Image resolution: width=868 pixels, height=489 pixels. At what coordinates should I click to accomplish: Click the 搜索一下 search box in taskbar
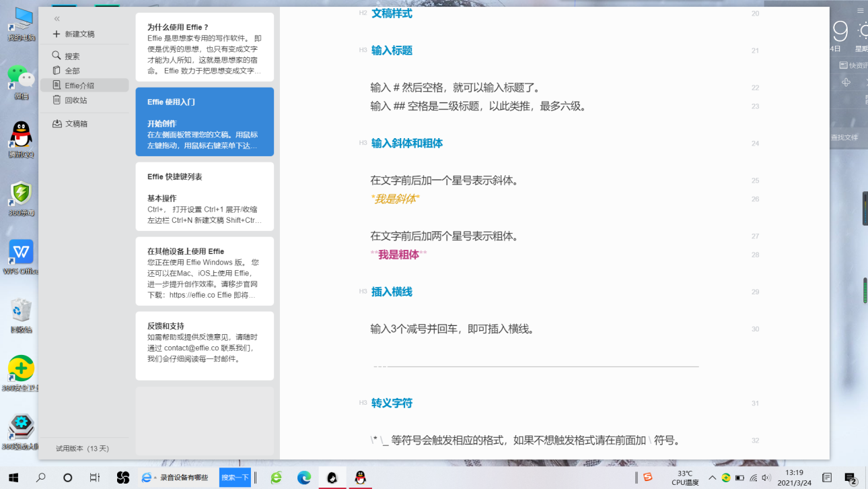[233, 477]
